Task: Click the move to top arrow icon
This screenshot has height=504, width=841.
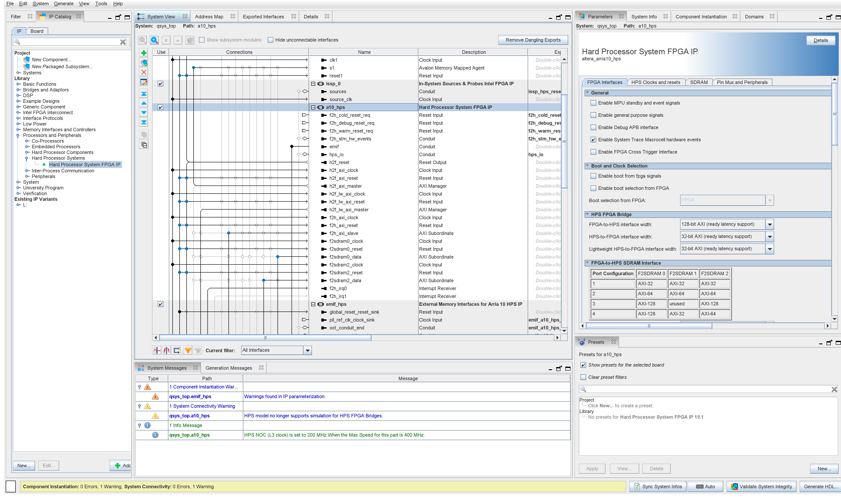Action: pos(144,94)
